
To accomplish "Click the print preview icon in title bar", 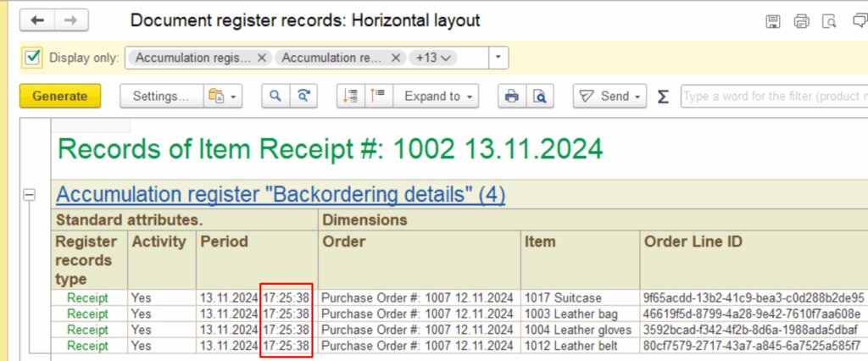I will click(x=830, y=21).
